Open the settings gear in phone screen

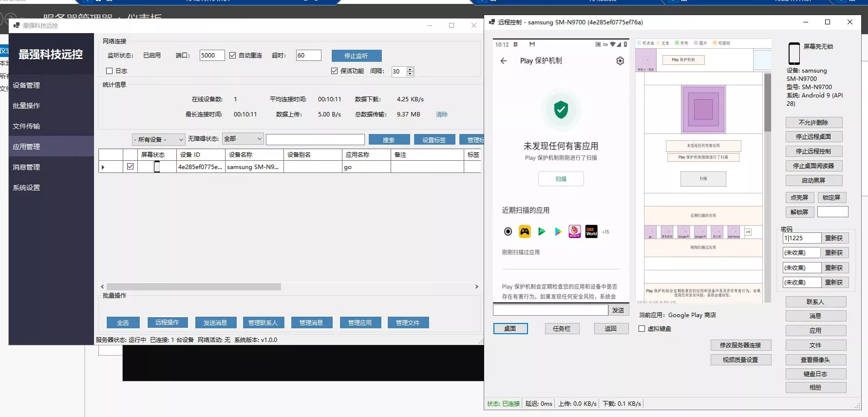[620, 61]
